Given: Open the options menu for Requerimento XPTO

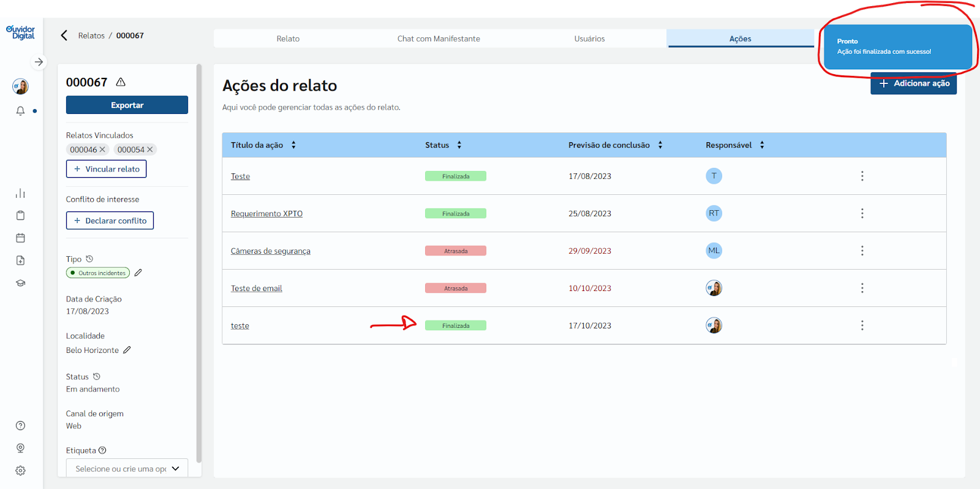Looking at the screenshot, I should click(x=862, y=213).
